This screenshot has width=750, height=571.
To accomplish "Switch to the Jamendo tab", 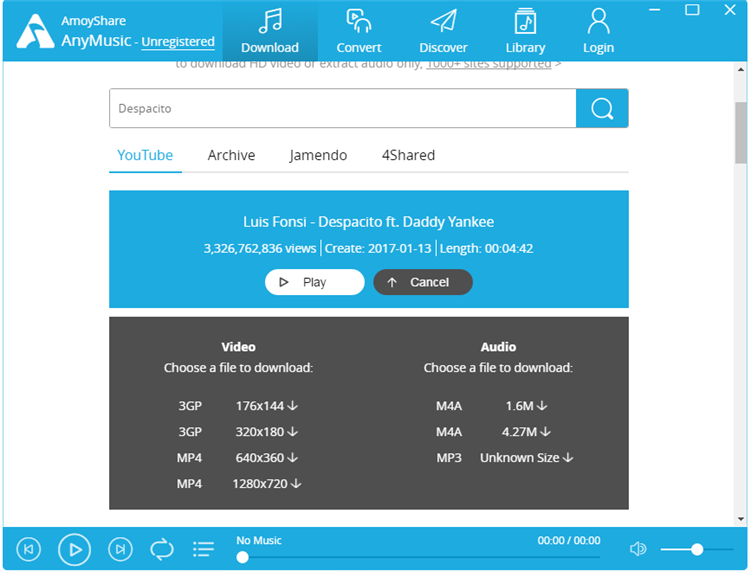I will point(318,155).
